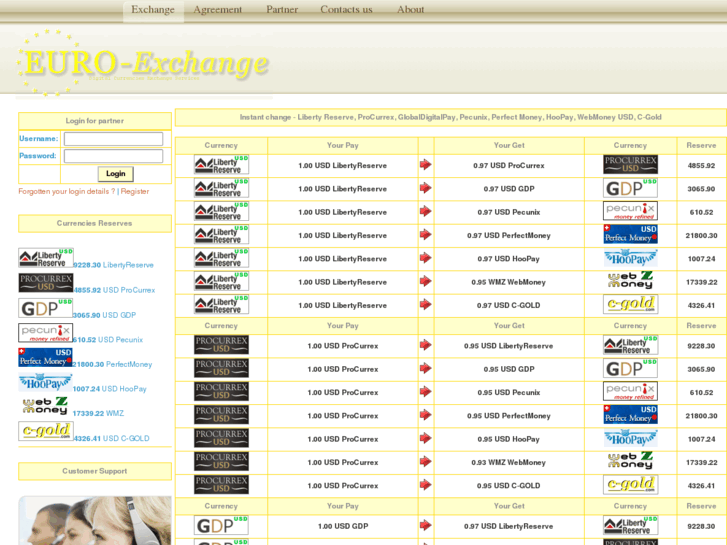Viewport: 727px width, 545px height.
Task: Click red arrow for ProCurrex to GDP
Action: click(426, 368)
